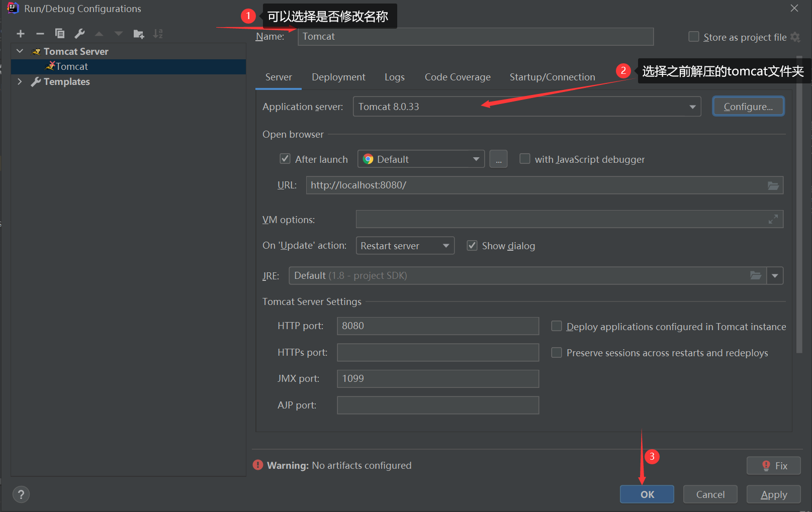Viewport: 812px width, 512px height.
Task: Switch to the Startup/Connection tab
Action: 552,77
